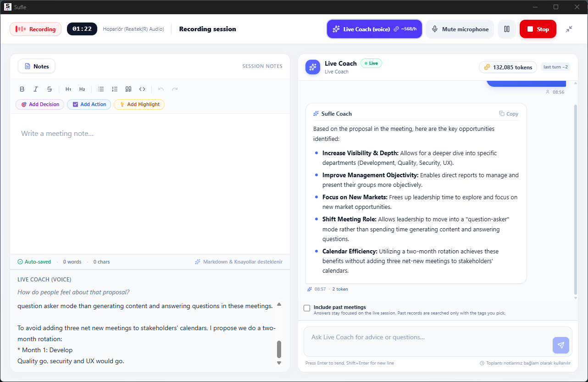Undo the last note edit
588x382 pixels.
[x=161, y=89]
